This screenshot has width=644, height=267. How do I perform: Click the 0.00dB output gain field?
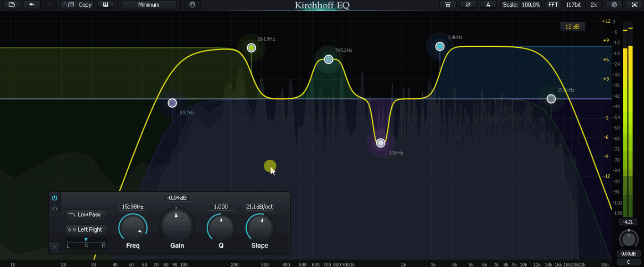(628, 254)
